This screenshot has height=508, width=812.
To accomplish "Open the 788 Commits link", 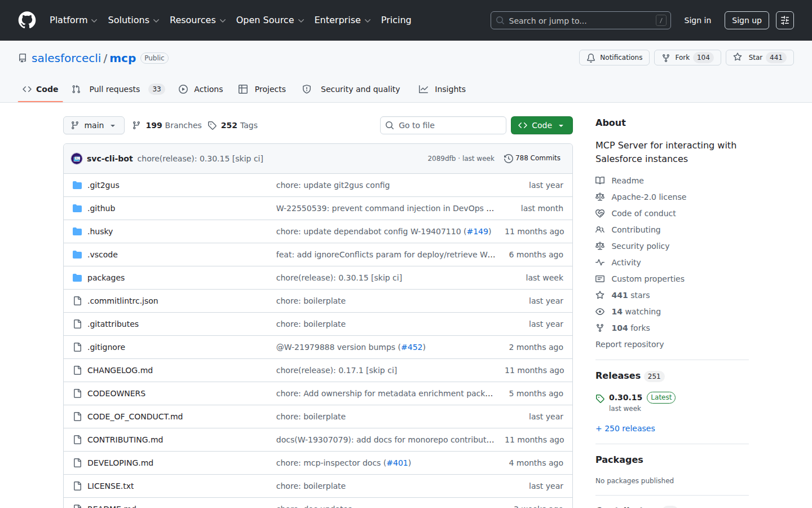I will (532, 158).
